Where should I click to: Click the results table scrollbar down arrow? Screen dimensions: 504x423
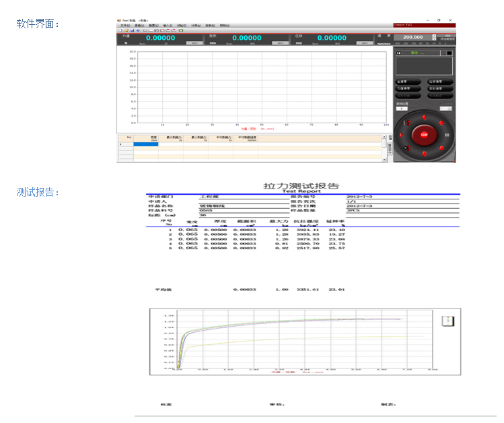tap(384, 160)
